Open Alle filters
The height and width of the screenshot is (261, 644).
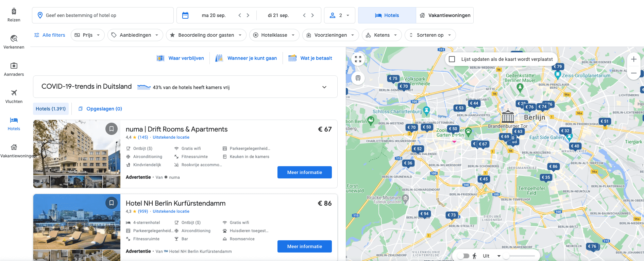tap(50, 35)
